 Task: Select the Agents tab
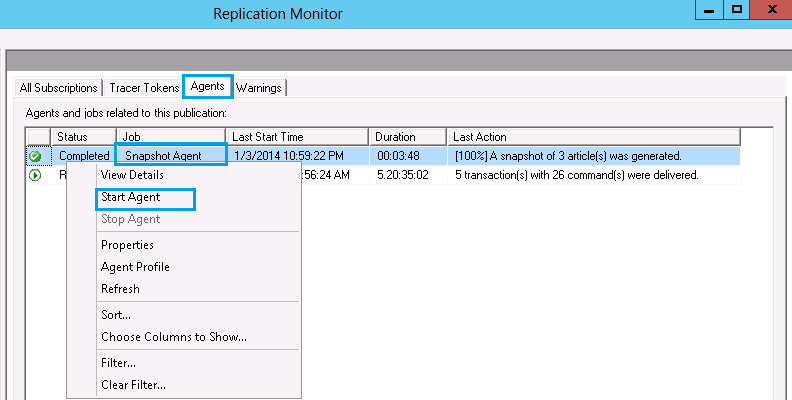click(x=208, y=87)
